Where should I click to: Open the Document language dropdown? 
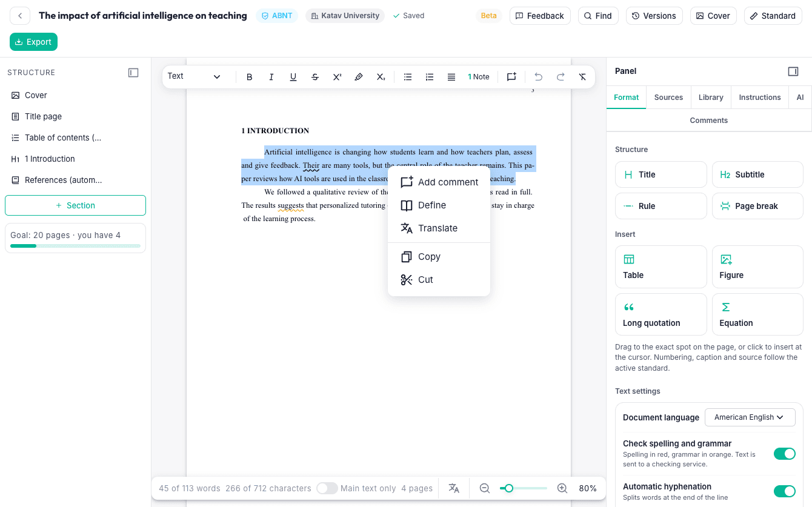click(750, 417)
